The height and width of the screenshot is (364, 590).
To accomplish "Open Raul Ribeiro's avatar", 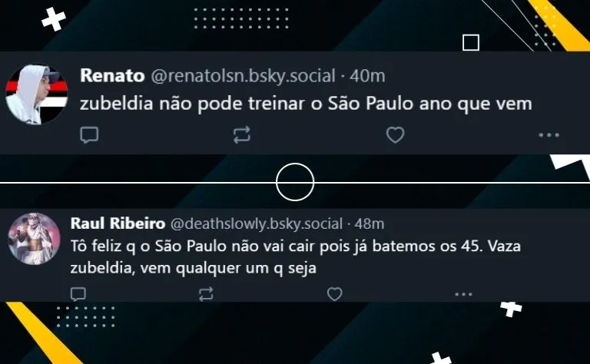I will 35,239.
